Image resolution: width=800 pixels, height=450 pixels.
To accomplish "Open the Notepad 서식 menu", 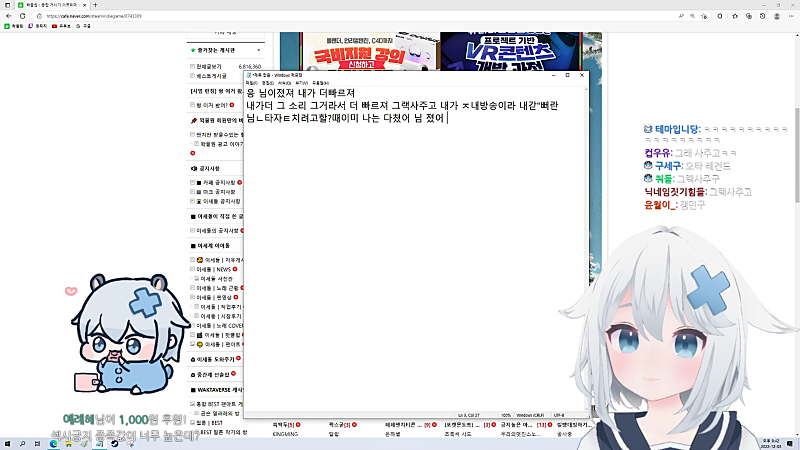I will pyautogui.click(x=284, y=83).
